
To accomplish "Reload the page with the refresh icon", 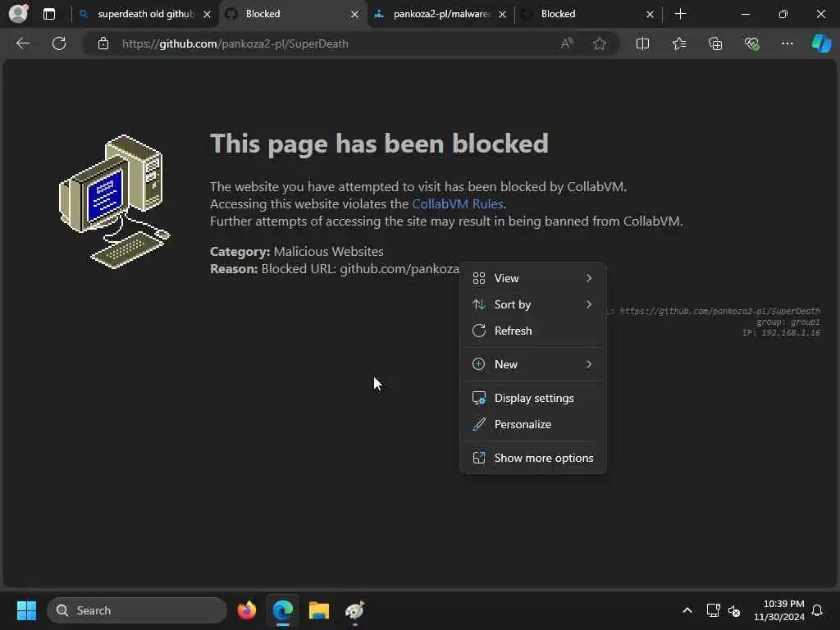I will coord(59,43).
